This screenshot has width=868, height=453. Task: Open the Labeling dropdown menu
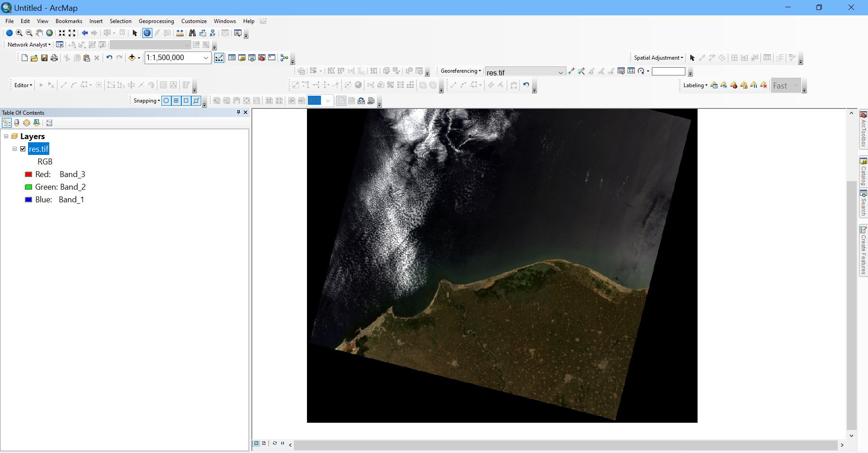(695, 85)
